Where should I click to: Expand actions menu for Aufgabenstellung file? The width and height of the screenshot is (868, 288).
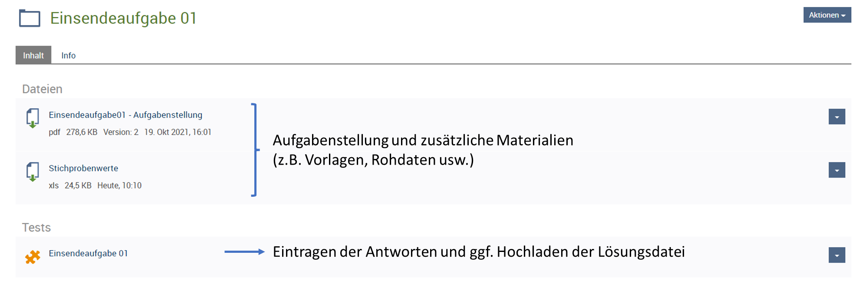point(837,116)
